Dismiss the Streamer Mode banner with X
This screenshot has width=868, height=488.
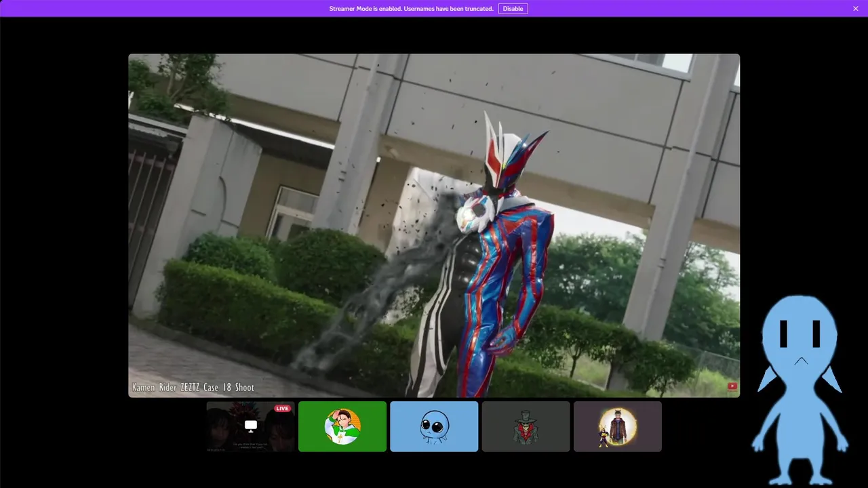pyautogui.click(x=856, y=9)
